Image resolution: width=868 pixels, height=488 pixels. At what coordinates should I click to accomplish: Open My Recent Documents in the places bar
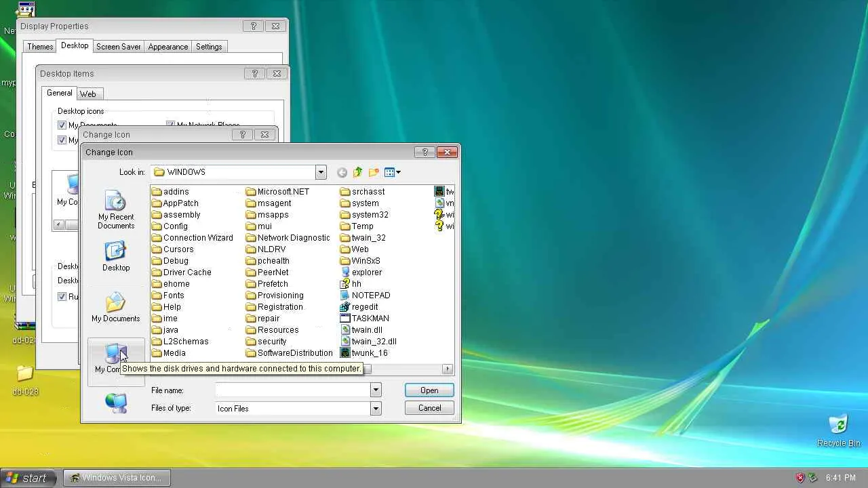click(x=116, y=210)
